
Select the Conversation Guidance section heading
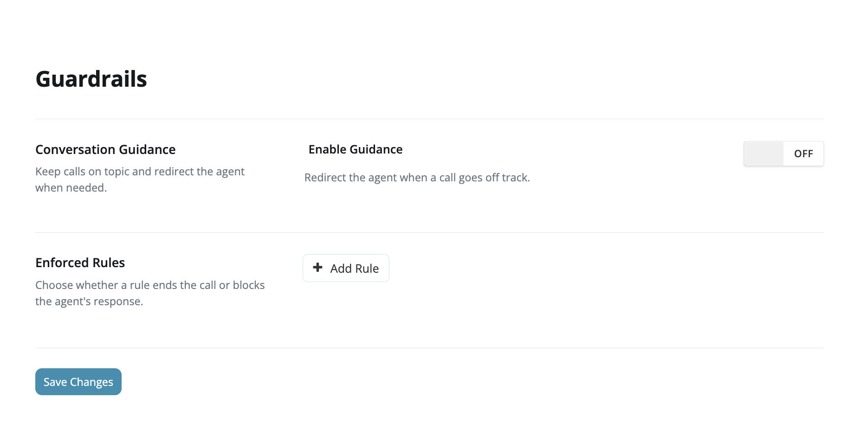click(105, 149)
